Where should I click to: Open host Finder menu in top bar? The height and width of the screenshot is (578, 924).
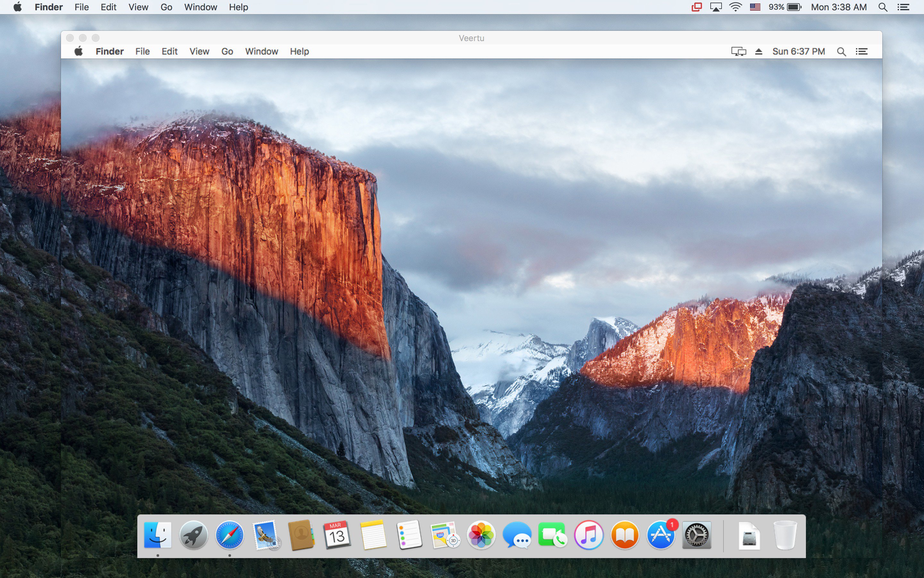click(48, 7)
